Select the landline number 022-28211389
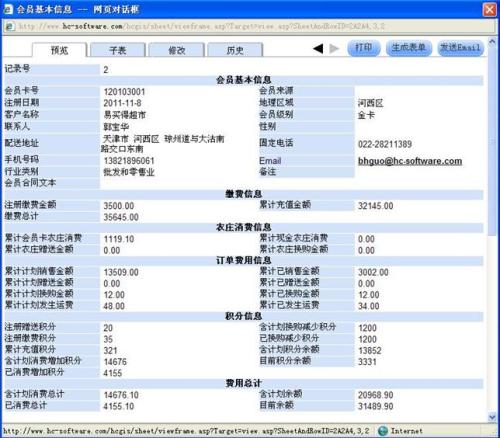Image resolution: width=500 pixels, height=438 pixels. 385,144
